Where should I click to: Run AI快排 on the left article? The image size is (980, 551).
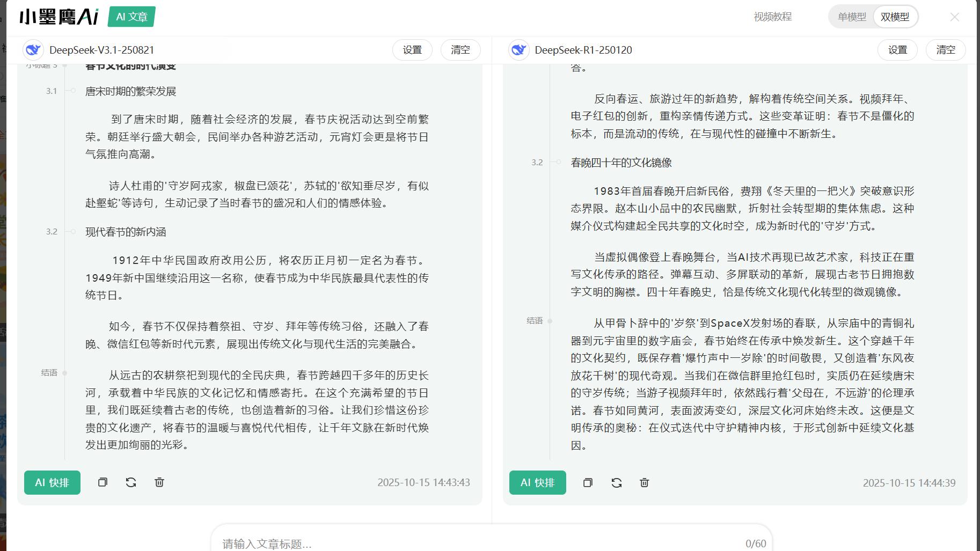(52, 482)
